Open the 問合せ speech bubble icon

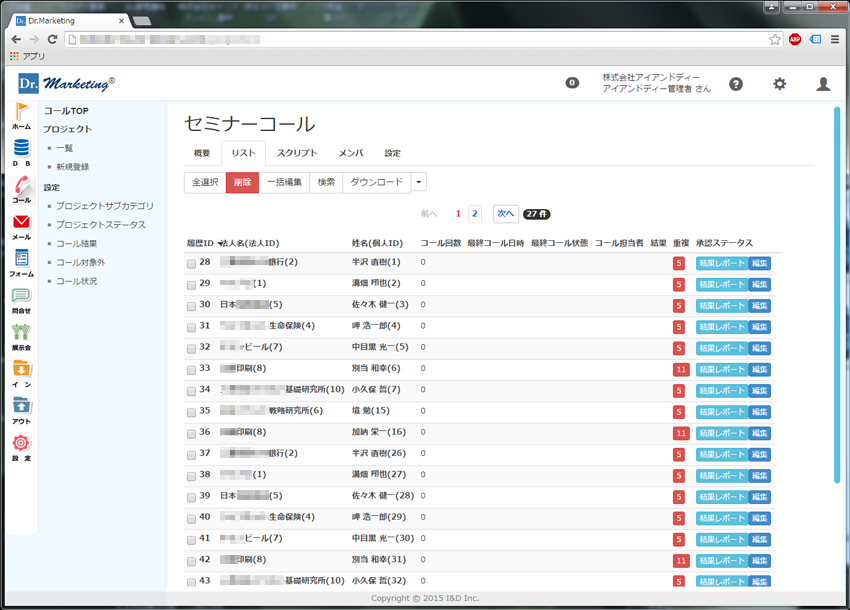(x=21, y=297)
